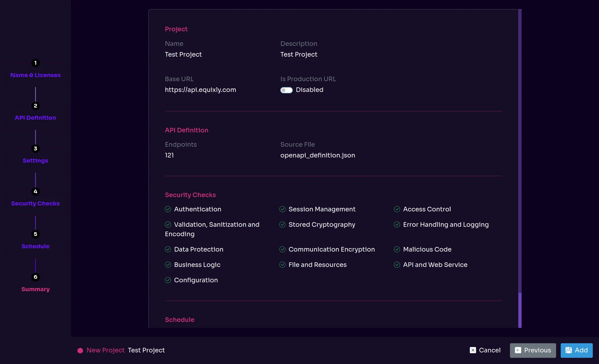Jump to the Schedule step
This screenshot has height=364, width=599.
coord(35,246)
